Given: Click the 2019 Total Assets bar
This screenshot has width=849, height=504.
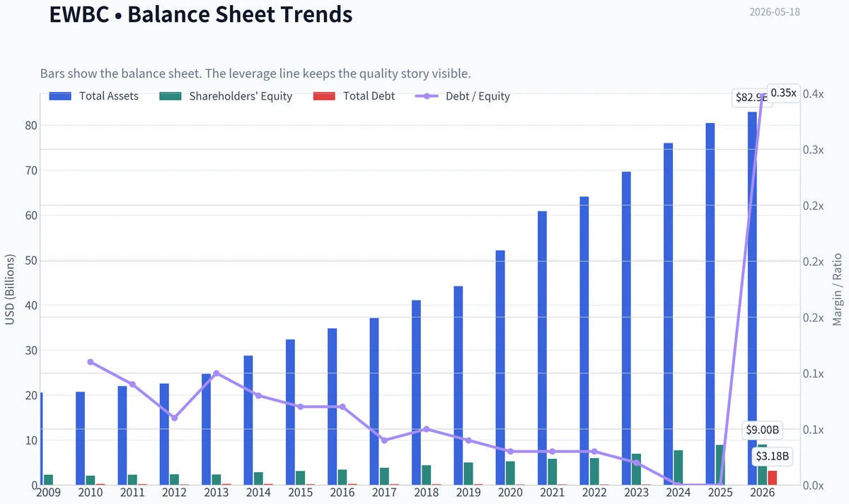Looking at the screenshot, I should click(458, 385).
